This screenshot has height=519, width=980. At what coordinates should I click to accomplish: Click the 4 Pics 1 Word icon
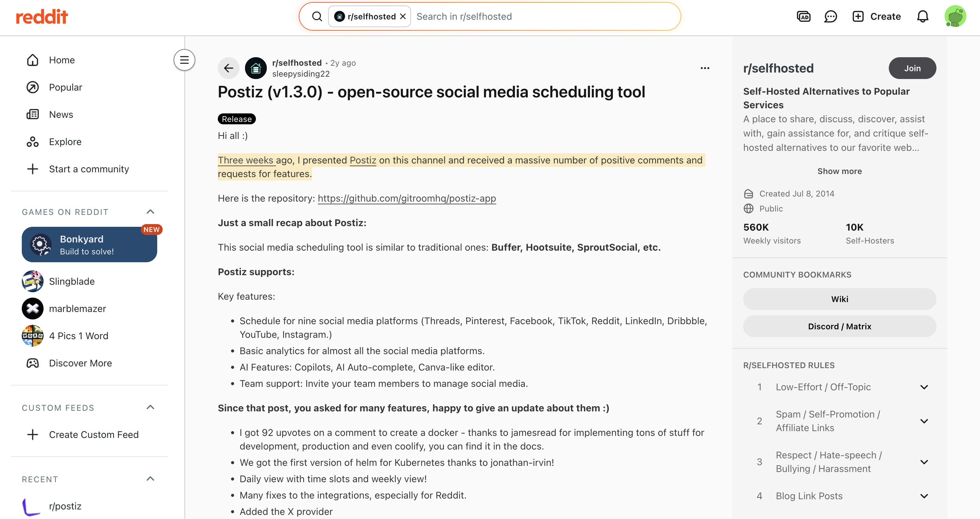point(33,336)
